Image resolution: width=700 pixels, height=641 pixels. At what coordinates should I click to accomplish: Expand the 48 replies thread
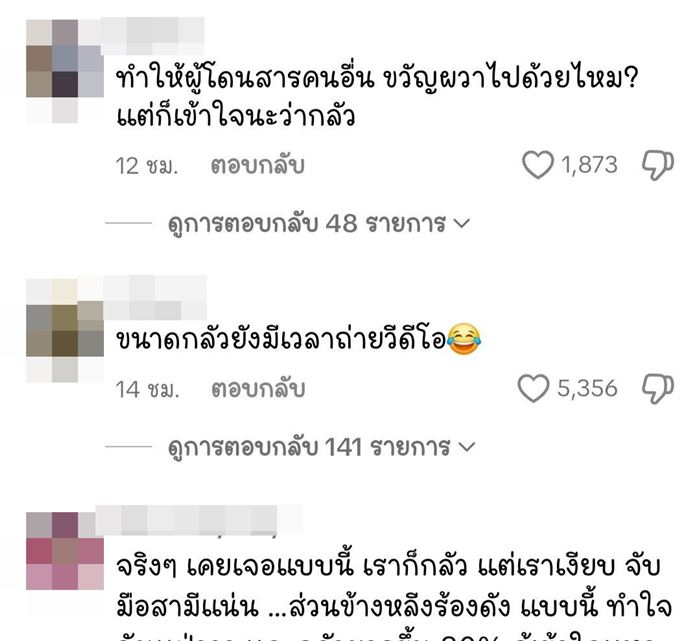(x=319, y=223)
